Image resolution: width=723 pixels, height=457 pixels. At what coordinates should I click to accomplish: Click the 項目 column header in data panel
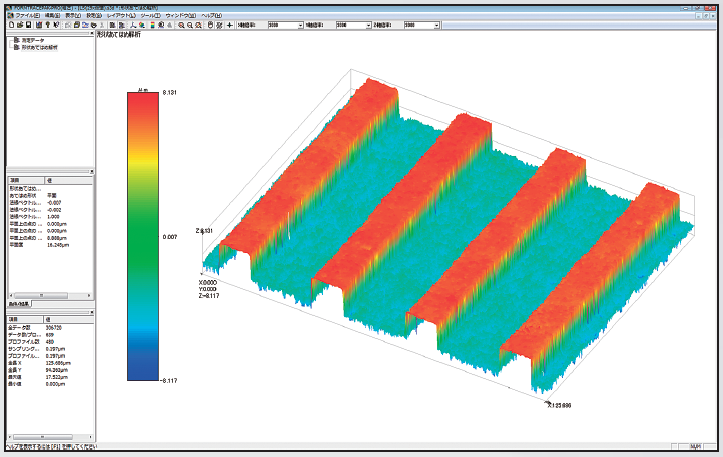25,319
